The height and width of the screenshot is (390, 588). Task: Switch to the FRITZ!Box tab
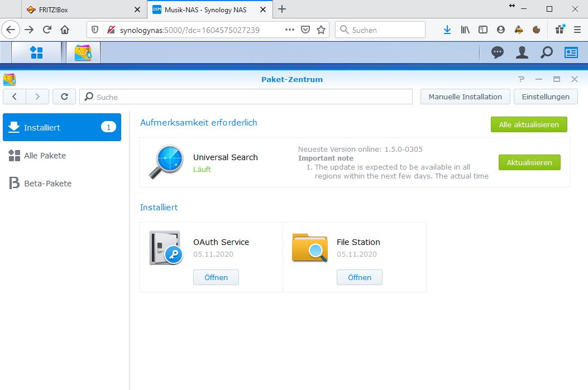click(x=83, y=9)
